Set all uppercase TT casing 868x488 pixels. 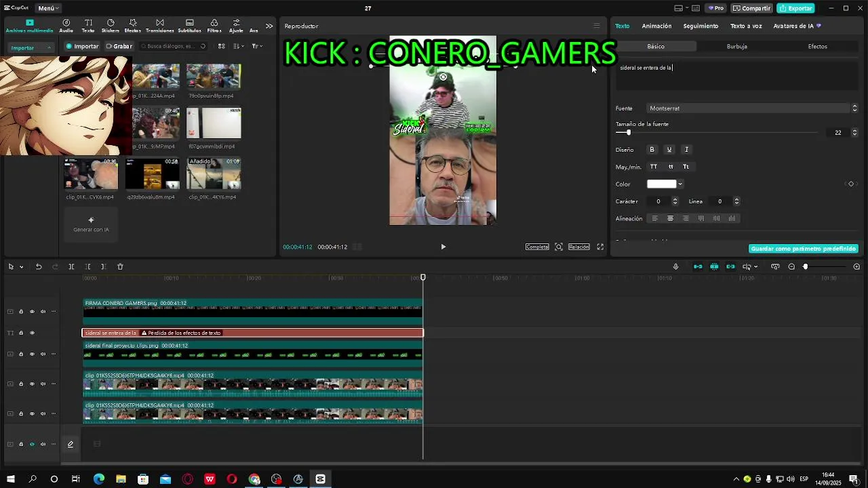click(654, 167)
